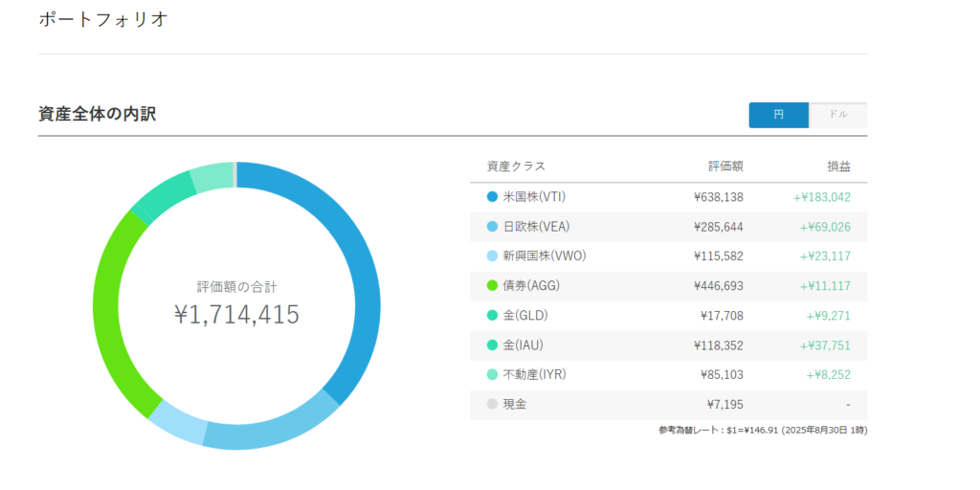Screen dimensions: 980x490
Task: Click the donut center total ¥1,714,415
Action: pyautogui.click(x=237, y=315)
